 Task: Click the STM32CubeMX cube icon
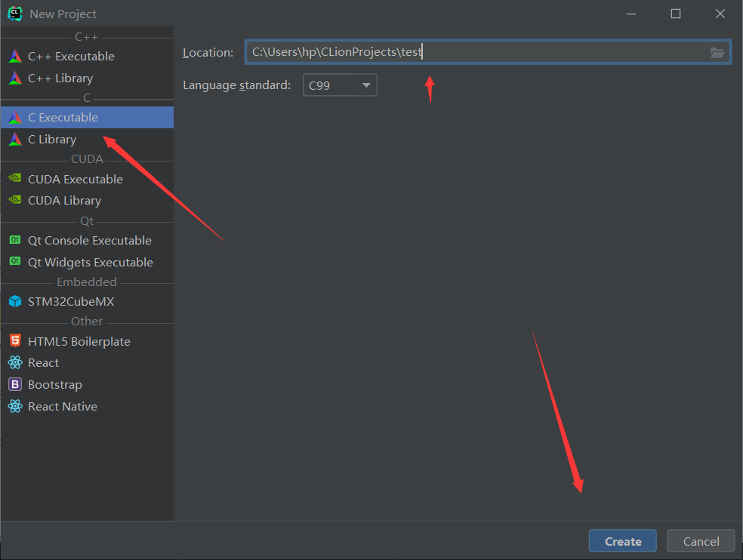[15, 301]
